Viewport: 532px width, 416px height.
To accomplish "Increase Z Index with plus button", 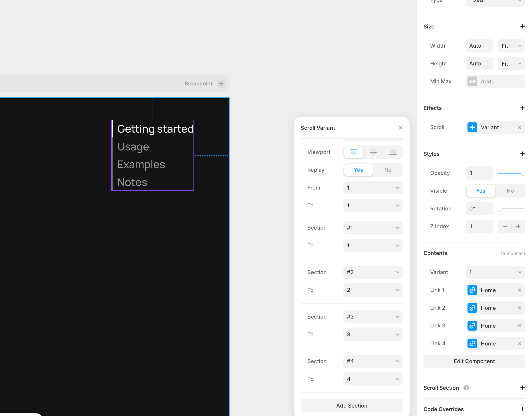I will click(x=518, y=226).
